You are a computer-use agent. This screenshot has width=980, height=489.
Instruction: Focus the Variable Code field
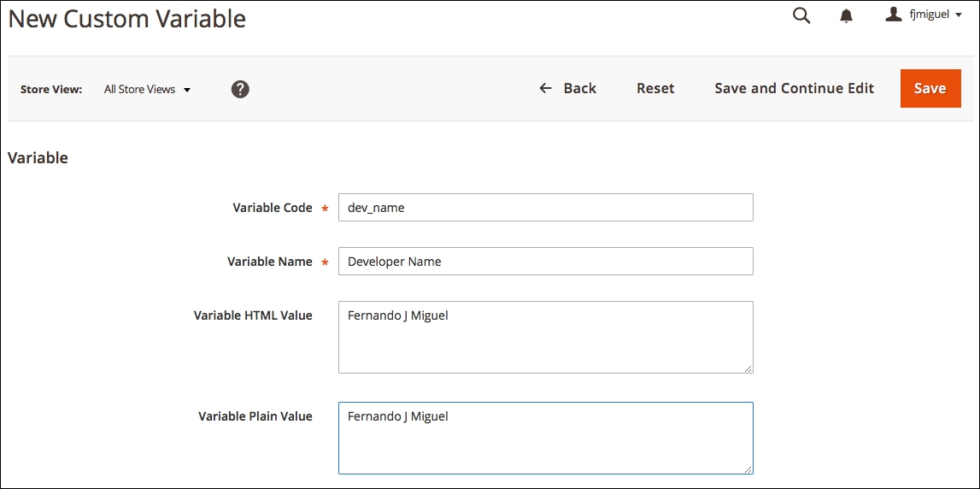click(546, 208)
